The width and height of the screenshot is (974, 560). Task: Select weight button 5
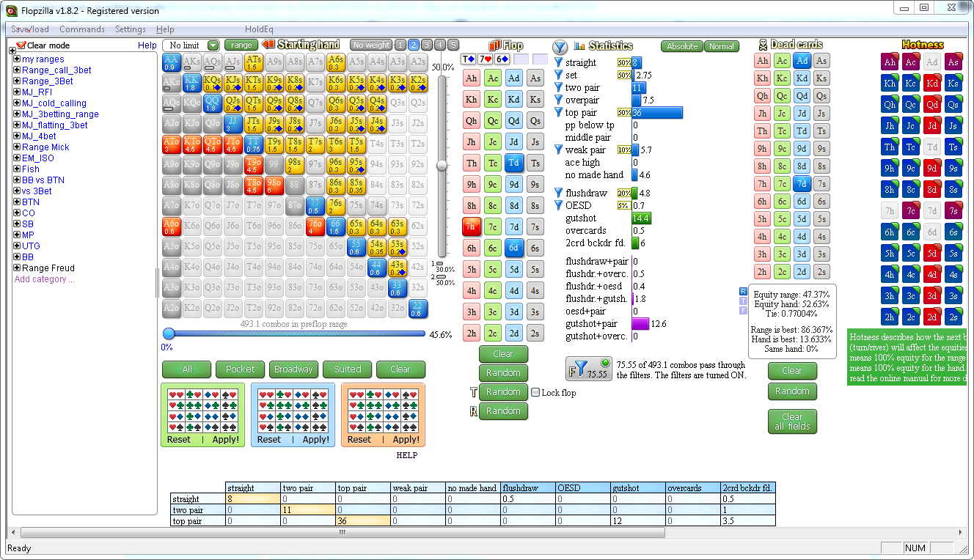(453, 45)
